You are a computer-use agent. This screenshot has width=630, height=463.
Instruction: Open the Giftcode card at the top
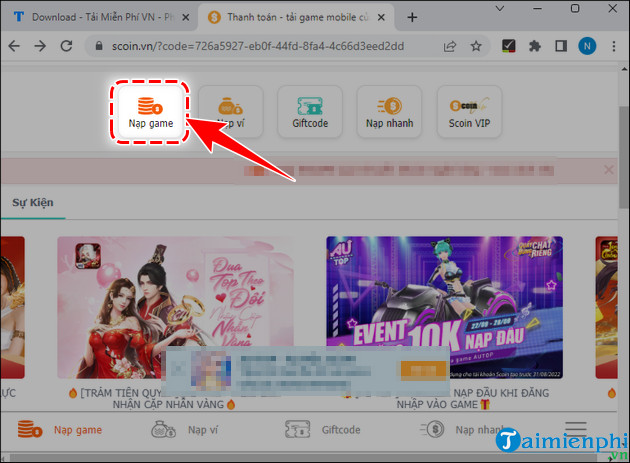310,111
